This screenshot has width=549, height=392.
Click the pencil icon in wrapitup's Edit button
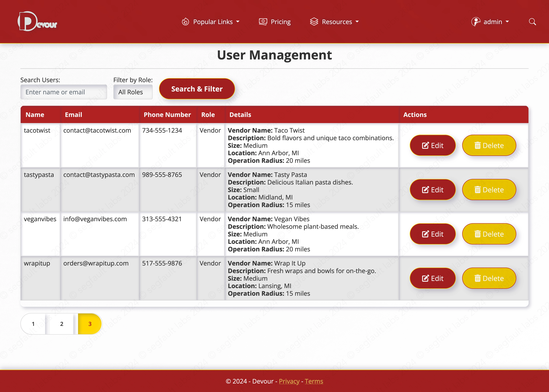click(x=425, y=278)
